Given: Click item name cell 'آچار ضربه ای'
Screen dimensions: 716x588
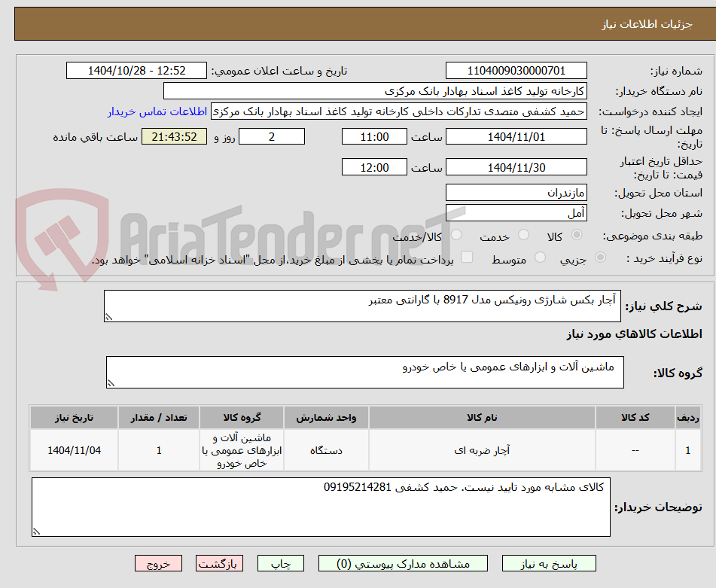Looking at the screenshot, I should (482, 450).
